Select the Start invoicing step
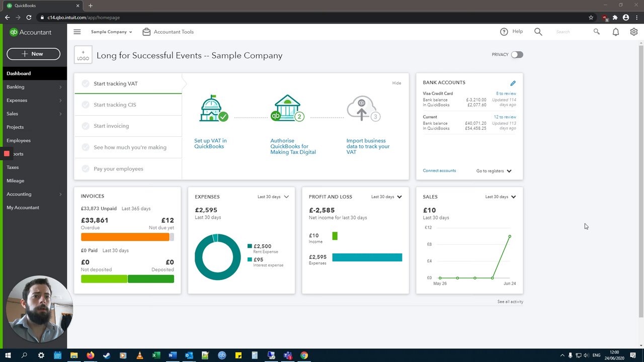 [x=128, y=126]
